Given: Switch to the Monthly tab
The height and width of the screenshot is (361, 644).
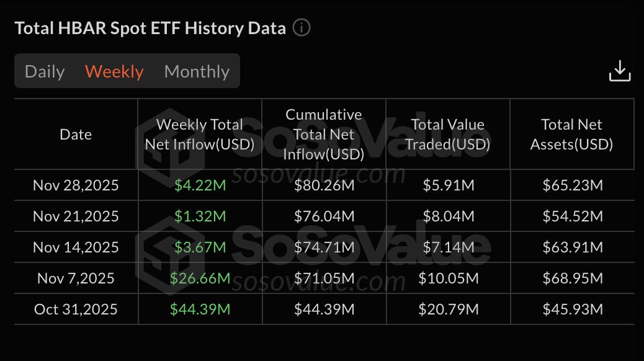Looking at the screenshot, I should coord(197,71).
